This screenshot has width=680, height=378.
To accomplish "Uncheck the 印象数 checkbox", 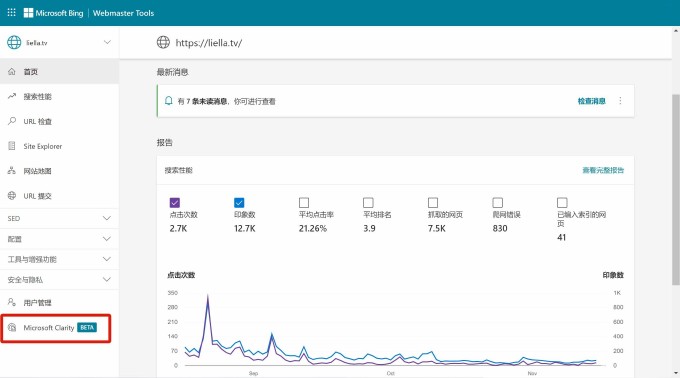I will pos(239,202).
